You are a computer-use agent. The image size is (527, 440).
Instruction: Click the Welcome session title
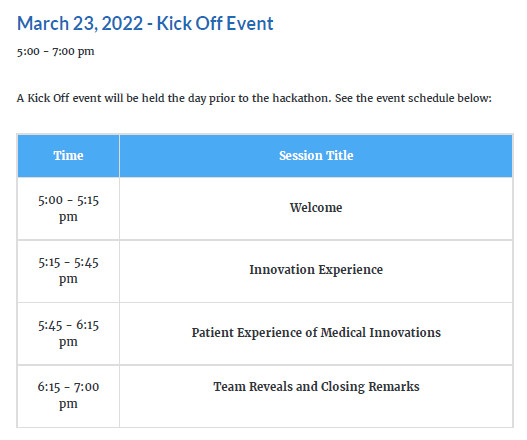(x=316, y=207)
